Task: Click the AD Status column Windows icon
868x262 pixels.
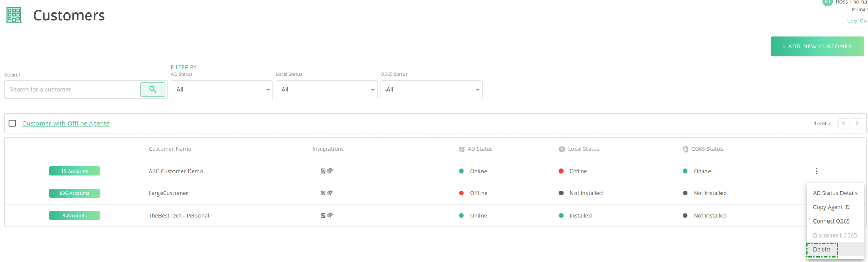Action: tap(462, 149)
